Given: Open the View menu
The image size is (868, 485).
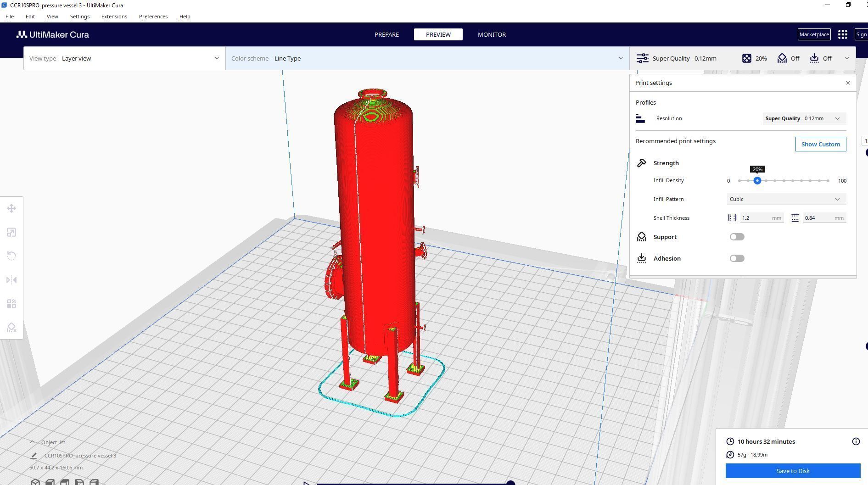Looking at the screenshot, I should point(52,17).
